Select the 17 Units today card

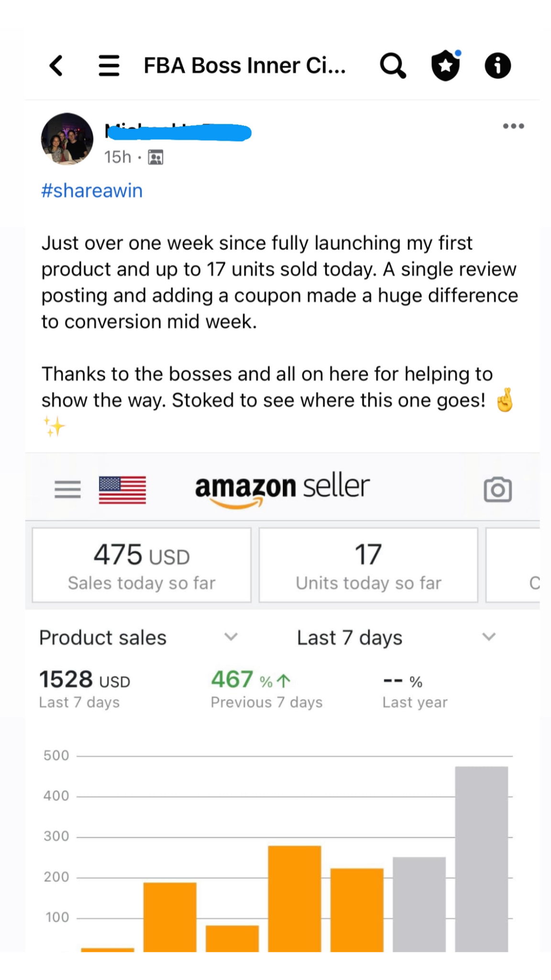click(368, 565)
